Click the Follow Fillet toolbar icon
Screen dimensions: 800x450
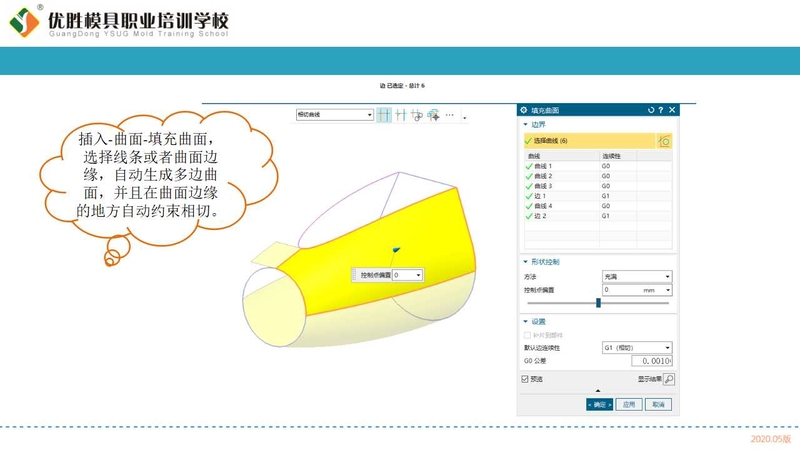pyautogui.click(x=401, y=115)
